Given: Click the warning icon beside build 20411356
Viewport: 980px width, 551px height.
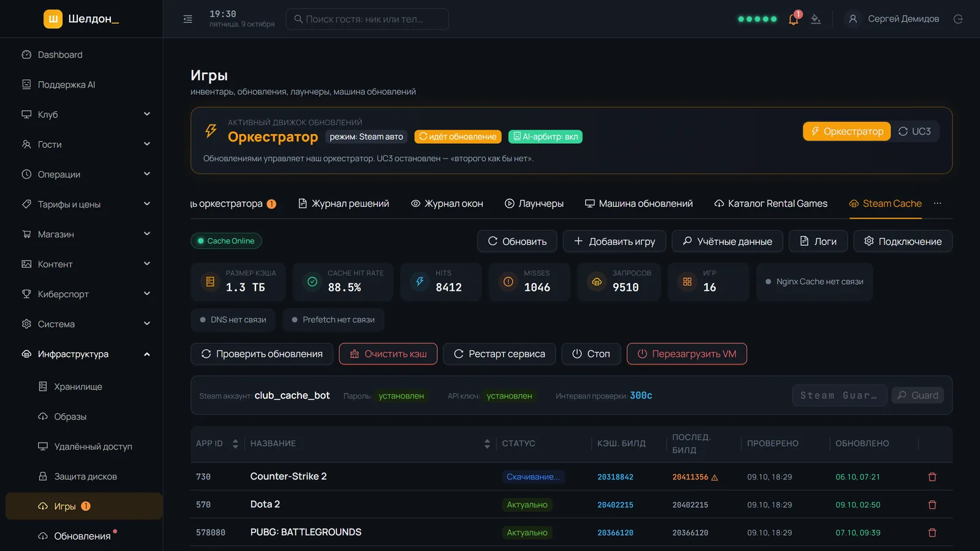Looking at the screenshot, I should [714, 478].
